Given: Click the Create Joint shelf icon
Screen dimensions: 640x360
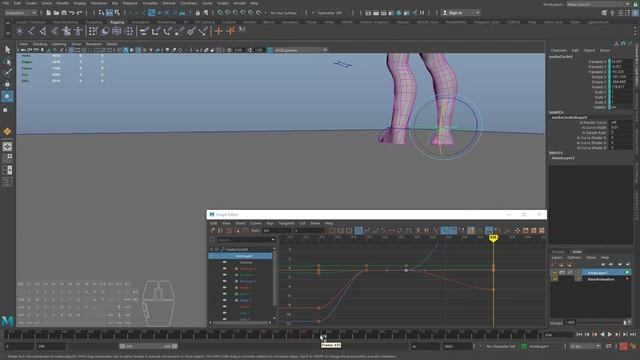Looking at the screenshot, I should pos(31,31).
